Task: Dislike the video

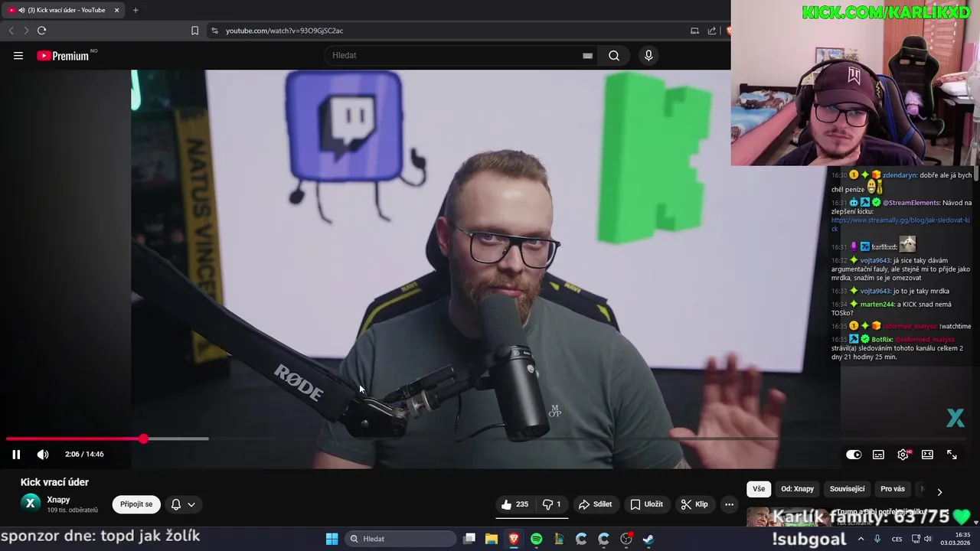Action: (x=552, y=504)
